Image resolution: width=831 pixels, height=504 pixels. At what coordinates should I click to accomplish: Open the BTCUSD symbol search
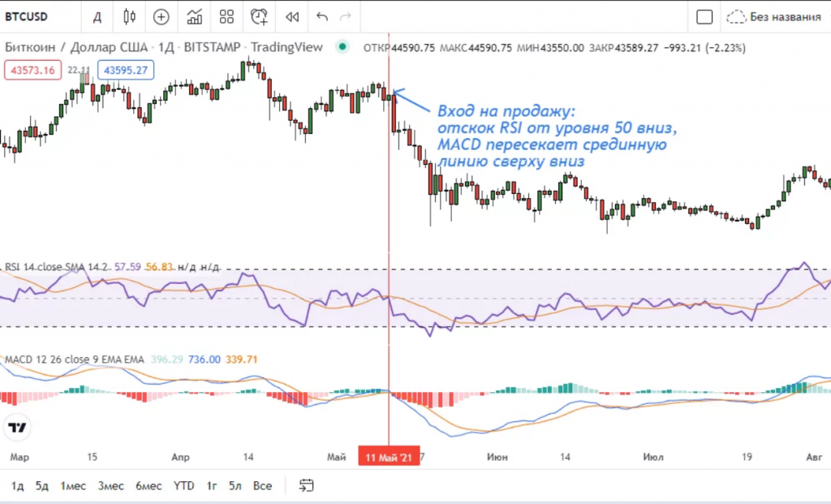(x=27, y=16)
